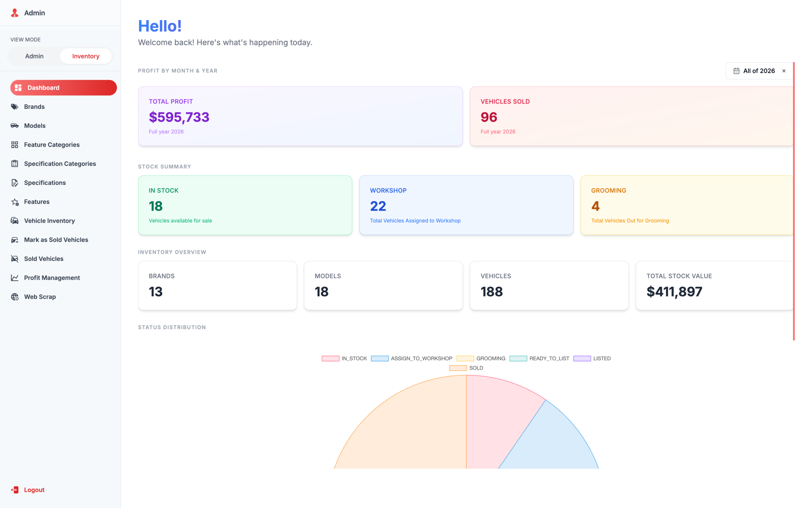Clear the All of 2026 filter

pyautogui.click(x=784, y=71)
